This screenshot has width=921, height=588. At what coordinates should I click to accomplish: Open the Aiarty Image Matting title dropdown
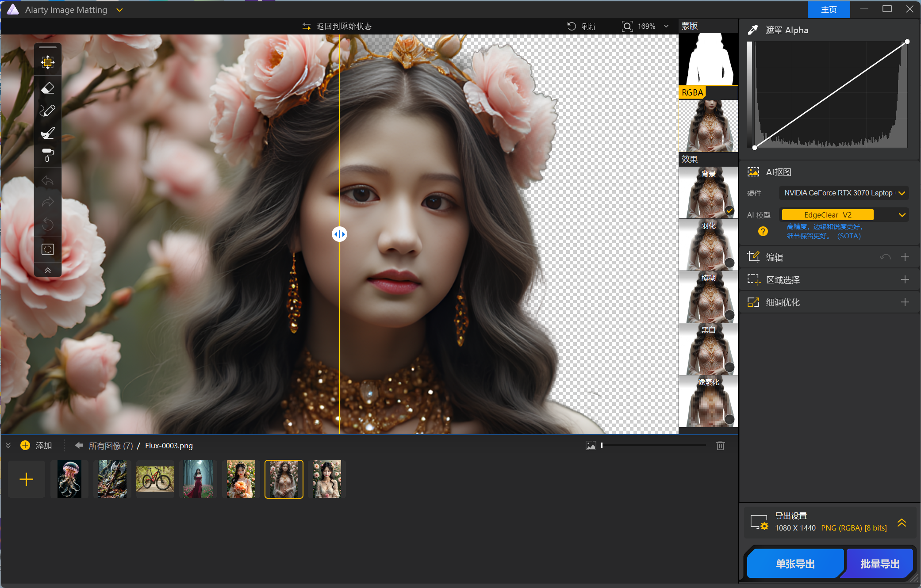point(119,10)
